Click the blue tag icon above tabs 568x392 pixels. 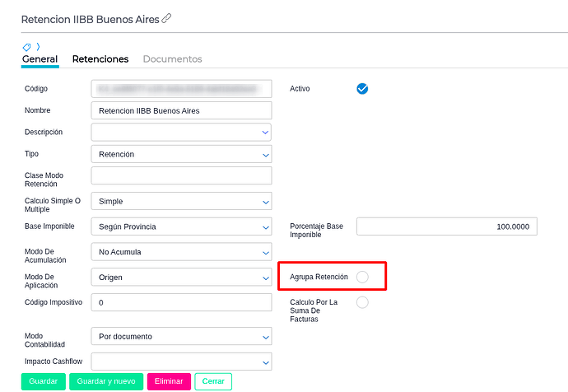click(26, 47)
